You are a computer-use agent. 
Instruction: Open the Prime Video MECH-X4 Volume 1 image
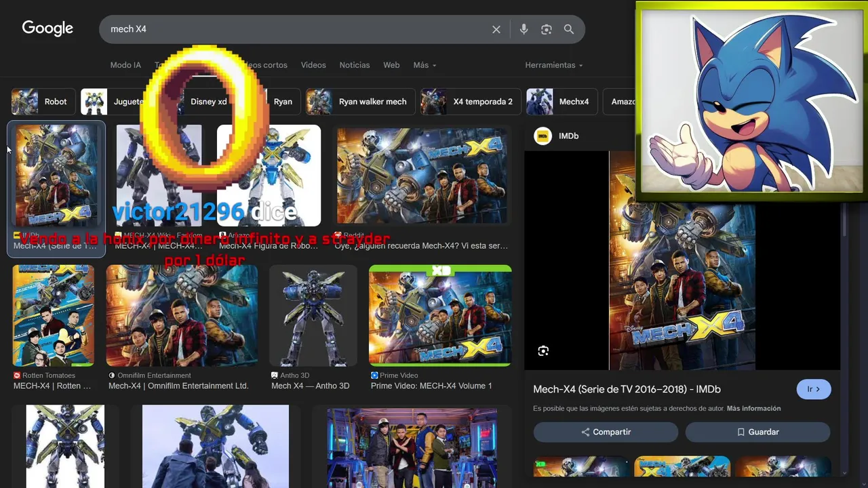tap(440, 315)
